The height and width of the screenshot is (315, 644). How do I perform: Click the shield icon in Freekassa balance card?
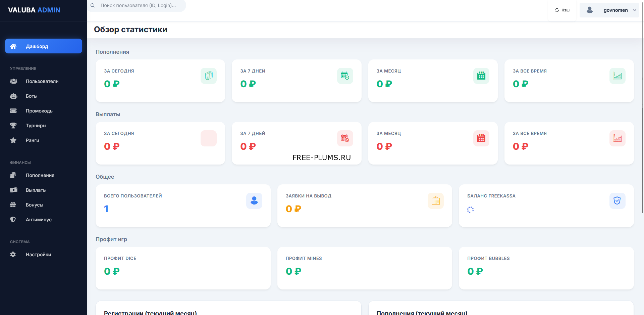[617, 201]
